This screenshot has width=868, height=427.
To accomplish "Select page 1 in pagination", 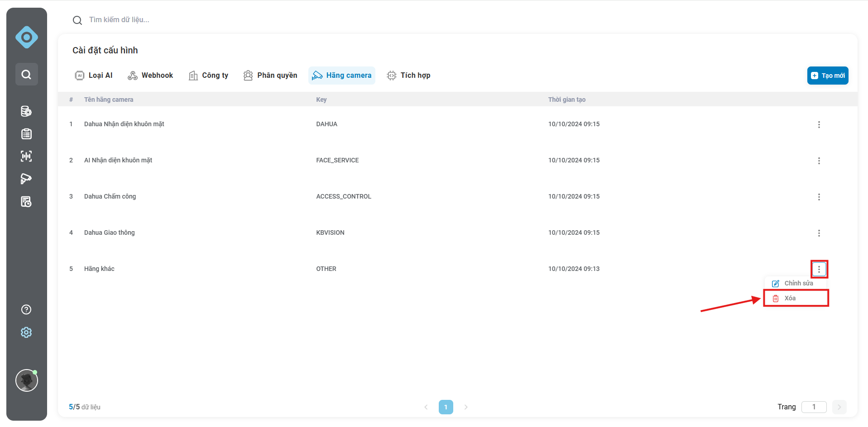I will pyautogui.click(x=446, y=407).
